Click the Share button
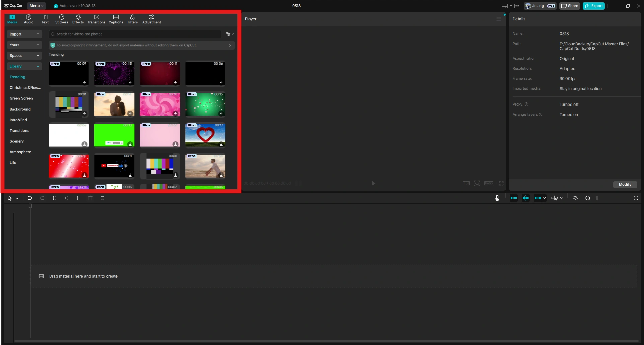This screenshot has width=644, height=345. click(570, 6)
